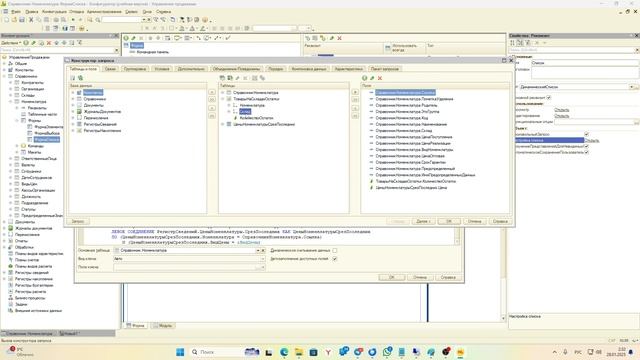Click Далее > button

(x=423, y=221)
